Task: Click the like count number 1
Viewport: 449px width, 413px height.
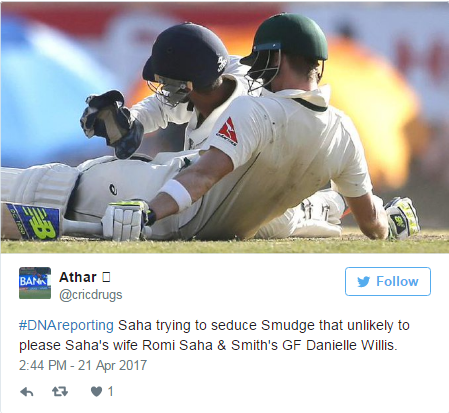Action: pyautogui.click(x=111, y=391)
